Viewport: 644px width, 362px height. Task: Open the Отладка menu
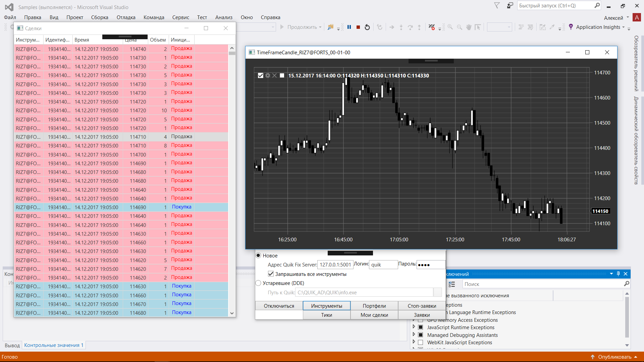126,17
